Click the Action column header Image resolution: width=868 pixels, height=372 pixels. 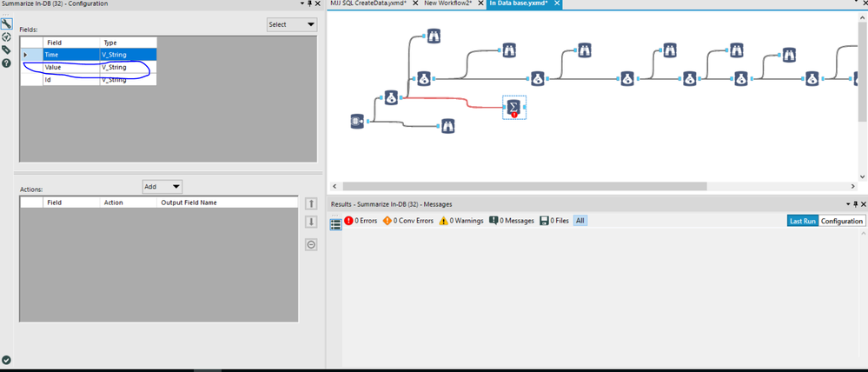point(128,203)
